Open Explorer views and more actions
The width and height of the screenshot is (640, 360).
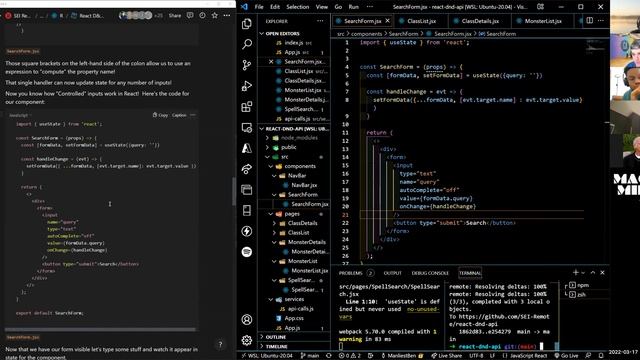tap(320, 21)
